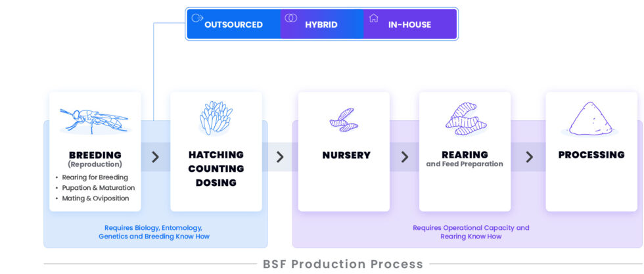The image size is (644, 274).
Task: Click the BSF Production Process title
Action: [x=343, y=264]
